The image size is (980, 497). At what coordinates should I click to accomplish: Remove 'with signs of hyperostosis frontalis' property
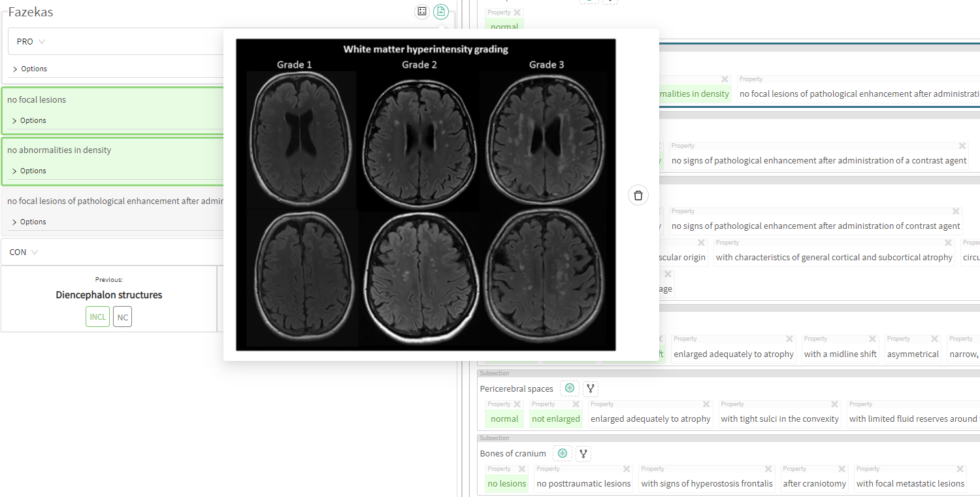pyautogui.click(x=768, y=469)
